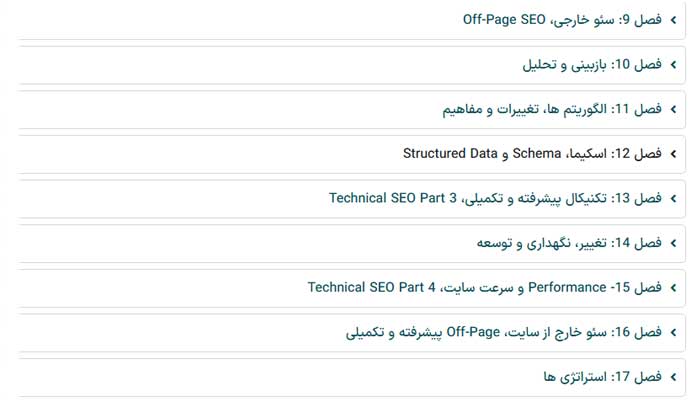Open the 'Technical SEO Part 4' chapter heading

click(485, 288)
